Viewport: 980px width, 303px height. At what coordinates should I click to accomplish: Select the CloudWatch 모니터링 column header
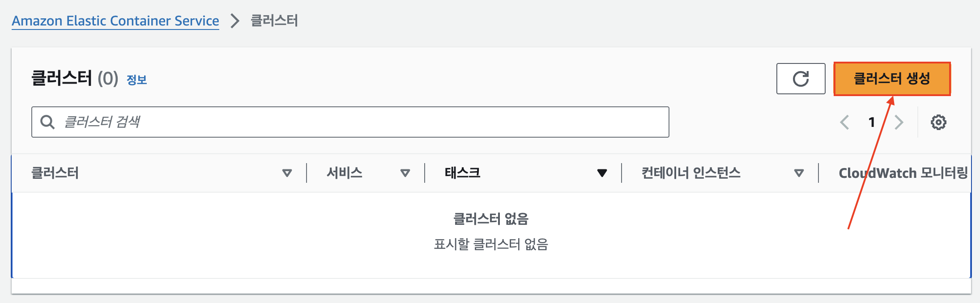click(x=902, y=173)
